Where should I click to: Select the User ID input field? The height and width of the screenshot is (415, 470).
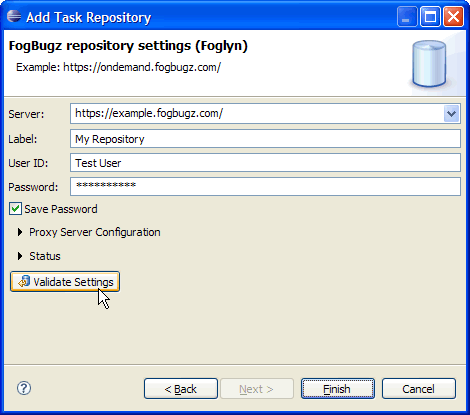265,163
